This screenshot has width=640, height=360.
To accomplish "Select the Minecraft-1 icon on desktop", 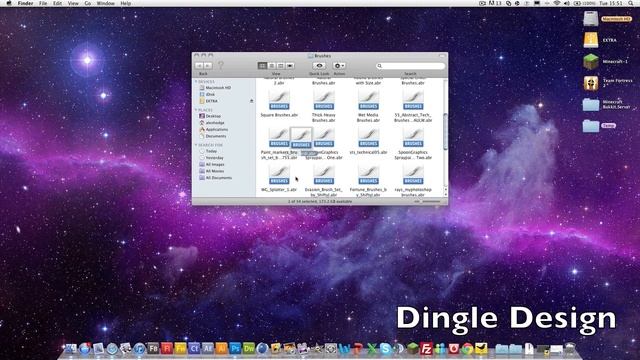I will pyautogui.click(x=591, y=62).
